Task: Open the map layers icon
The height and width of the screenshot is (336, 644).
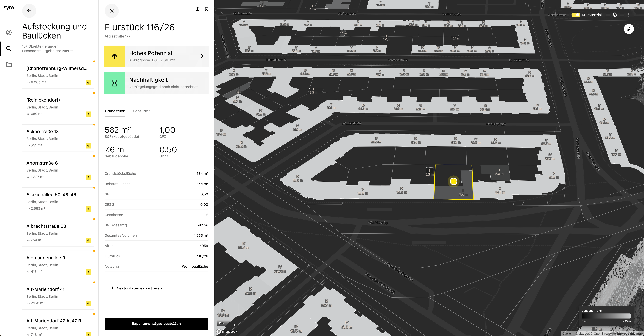Action: 615,15
